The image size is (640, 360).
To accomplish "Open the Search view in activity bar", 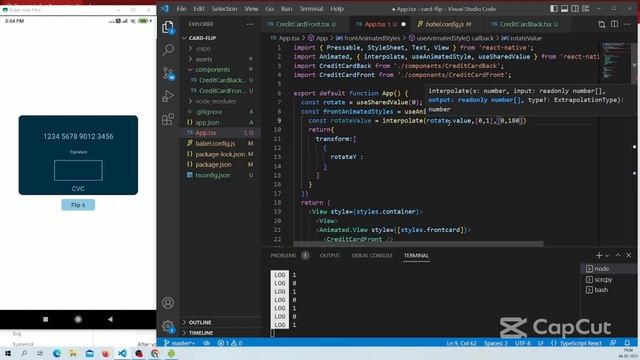I will 168,50.
